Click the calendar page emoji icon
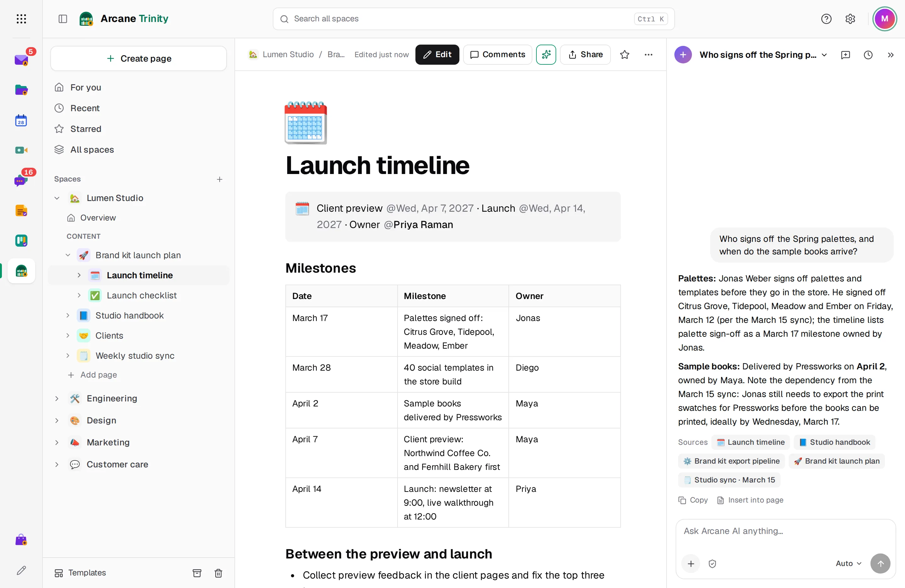 (x=305, y=122)
